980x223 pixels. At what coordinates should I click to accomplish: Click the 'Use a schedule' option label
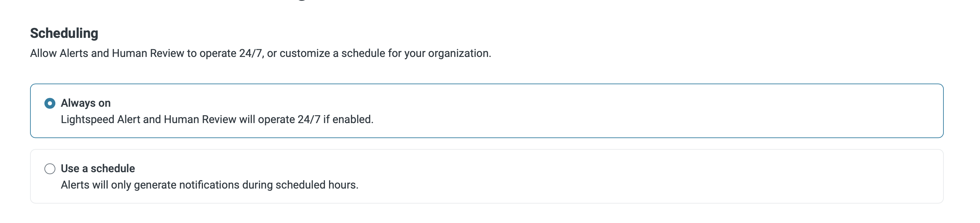[98, 169]
